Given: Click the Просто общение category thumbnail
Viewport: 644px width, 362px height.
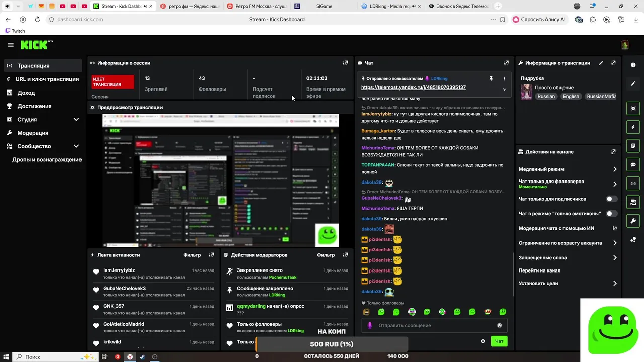Looking at the screenshot, I should [526, 92].
